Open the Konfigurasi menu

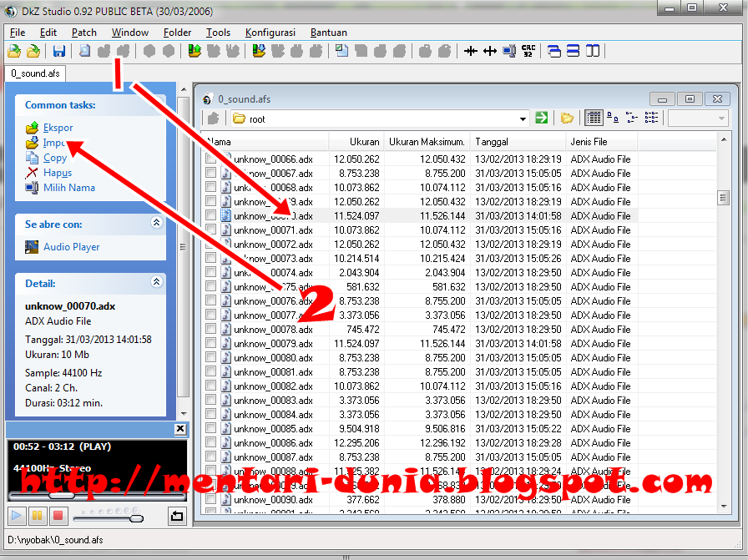[x=270, y=33]
